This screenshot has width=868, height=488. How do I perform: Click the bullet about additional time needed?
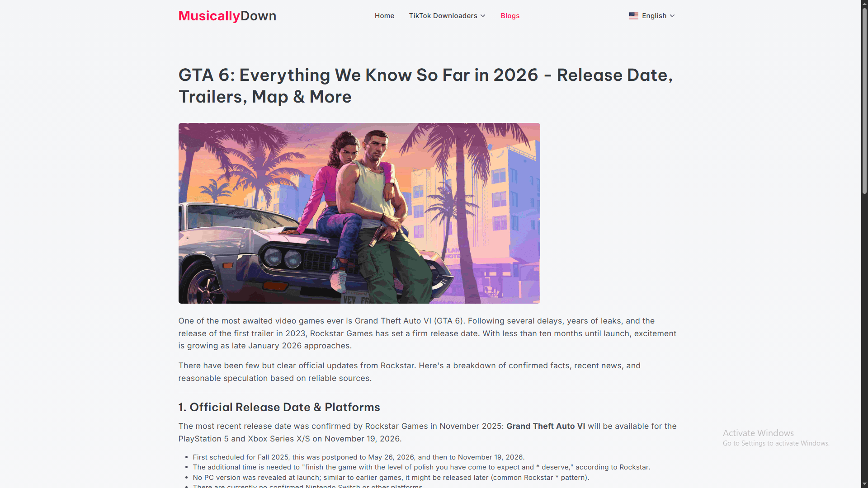(421, 467)
